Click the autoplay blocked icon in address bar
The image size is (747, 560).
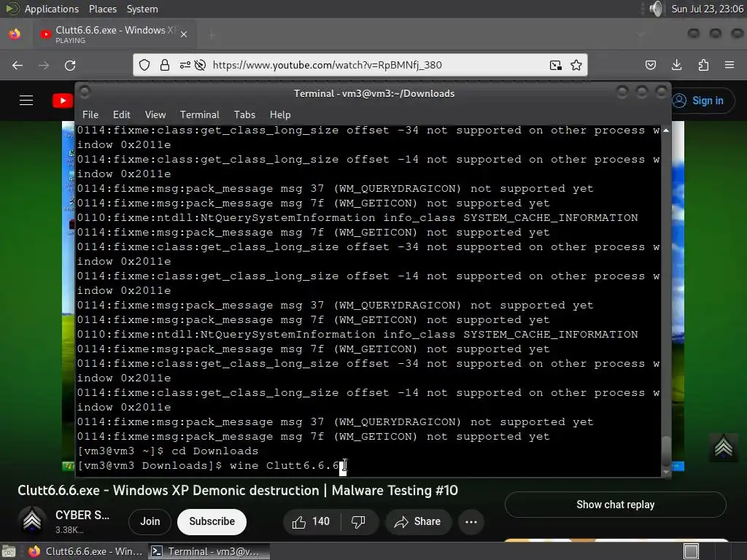tap(200, 65)
